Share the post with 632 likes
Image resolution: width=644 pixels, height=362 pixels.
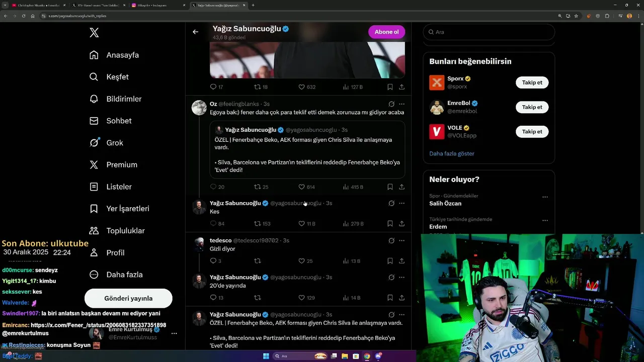pos(401,87)
